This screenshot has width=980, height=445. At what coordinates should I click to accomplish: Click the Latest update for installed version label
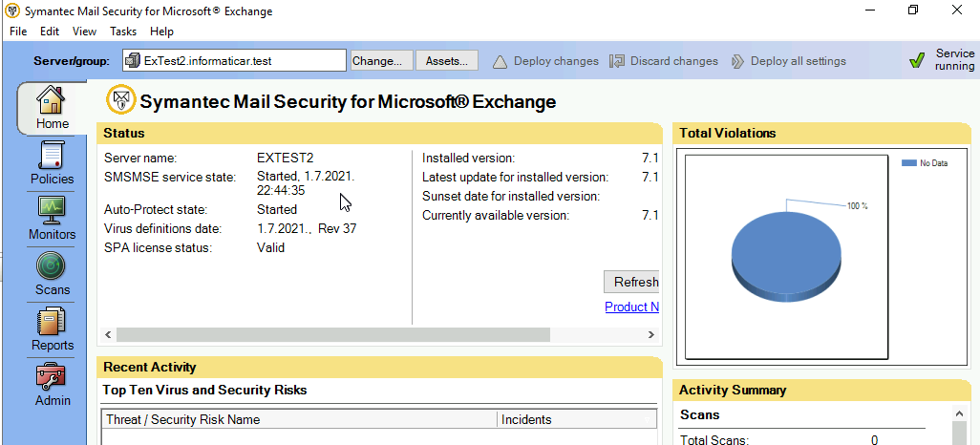tap(515, 178)
